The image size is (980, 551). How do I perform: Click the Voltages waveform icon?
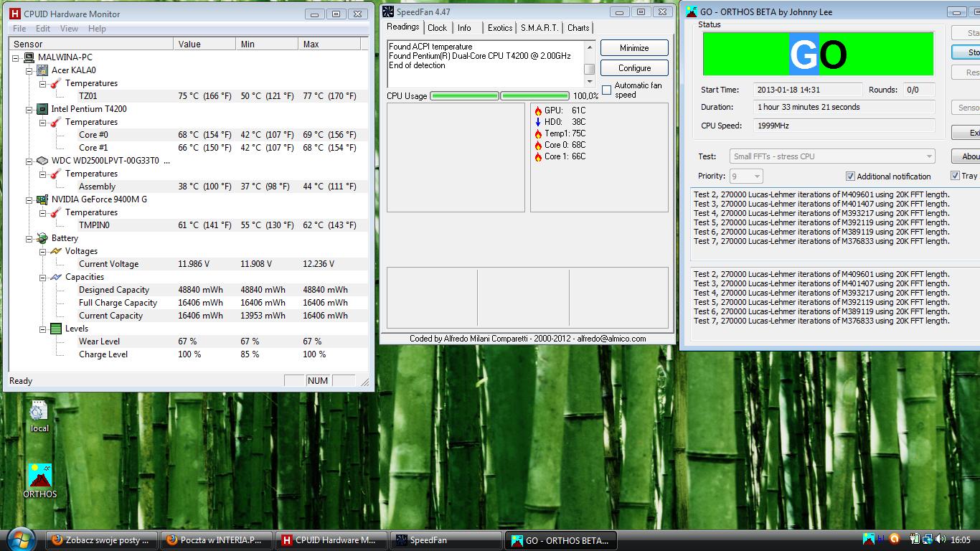coord(56,251)
